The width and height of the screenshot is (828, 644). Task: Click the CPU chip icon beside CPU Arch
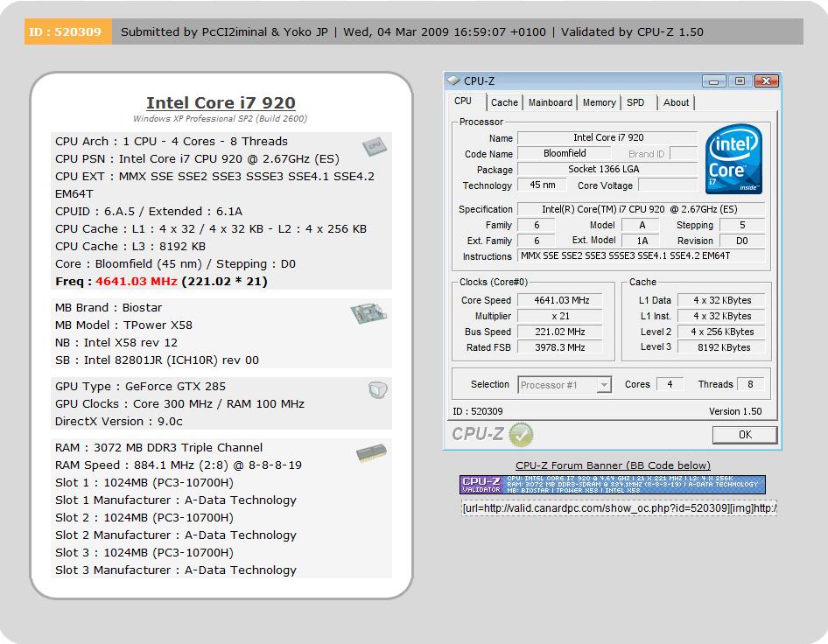(375, 146)
